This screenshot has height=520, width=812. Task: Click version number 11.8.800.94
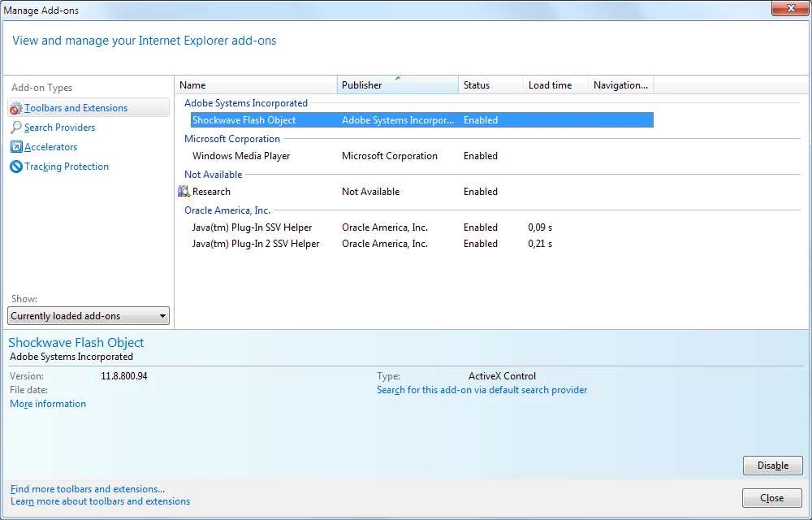[123, 376]
